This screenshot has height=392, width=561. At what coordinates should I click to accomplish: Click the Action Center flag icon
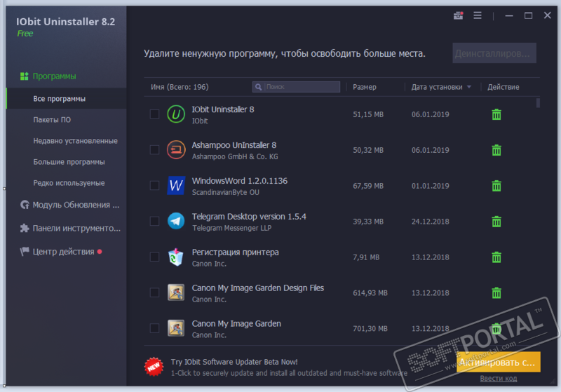25,252
